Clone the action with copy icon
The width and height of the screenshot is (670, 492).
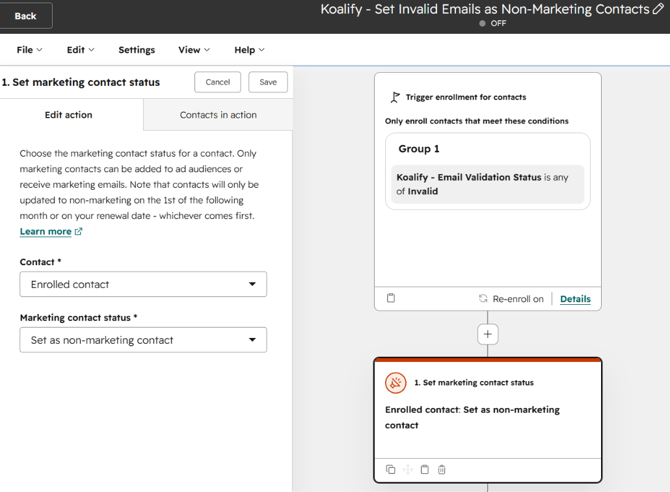pyautogui.click(x=391, y=469)
